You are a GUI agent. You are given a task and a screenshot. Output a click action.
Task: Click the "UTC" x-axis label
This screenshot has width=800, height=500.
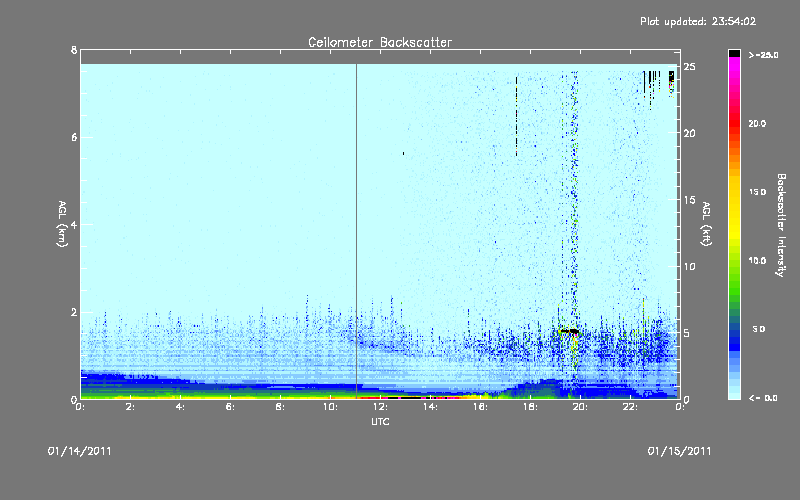tap(380, 421)
